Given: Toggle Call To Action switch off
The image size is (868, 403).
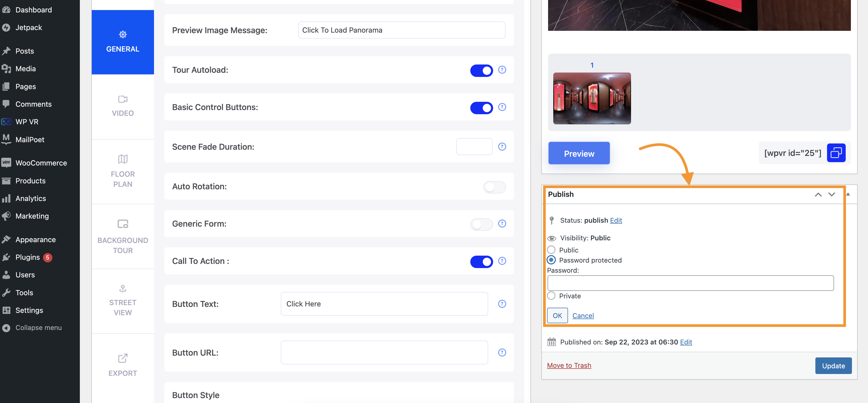Looking at the screenshot, I should (x=481, y=261).
